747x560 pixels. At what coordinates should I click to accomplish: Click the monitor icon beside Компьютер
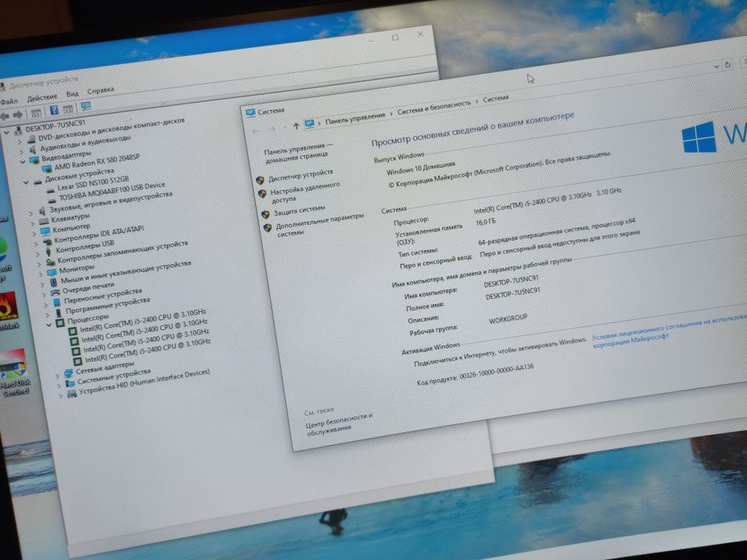click(46, 231)
